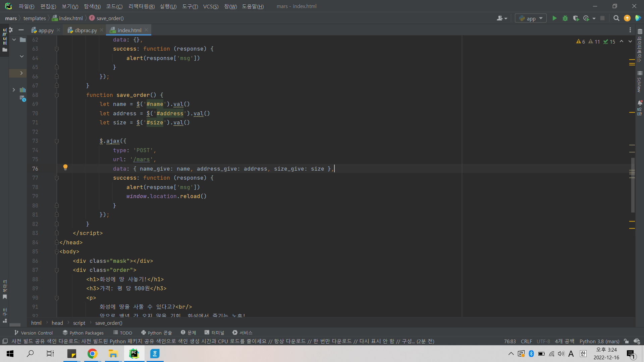Show hidden system tray icons chevron
This screenshot has height=362, width=644.
tap(511, 354)
